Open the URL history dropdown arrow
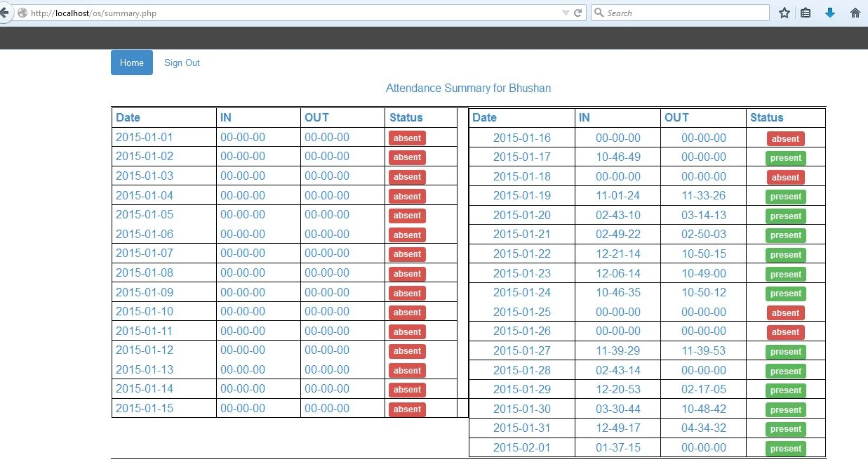Viewport: 868px width, 467px height. click(x=566, y=13)
